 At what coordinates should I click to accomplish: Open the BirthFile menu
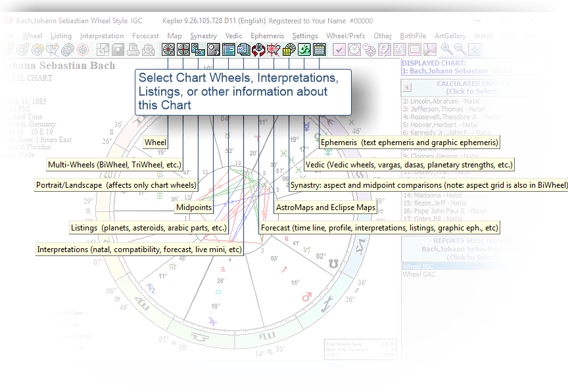tap(412, 35)
